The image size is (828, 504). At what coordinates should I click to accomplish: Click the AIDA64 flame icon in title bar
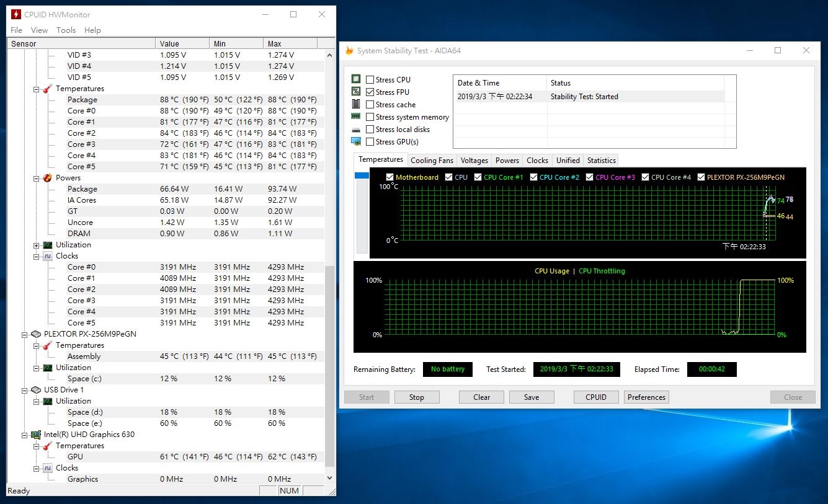coord(349,51)
